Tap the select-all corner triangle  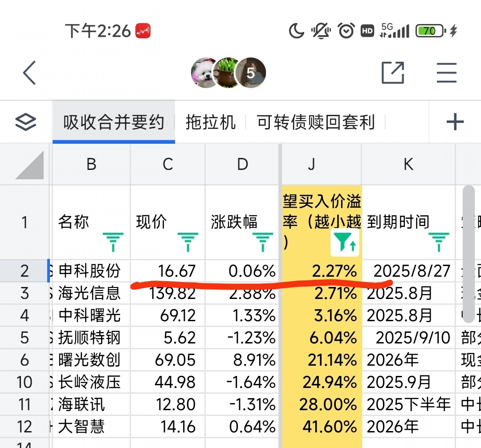click(29, 165)
